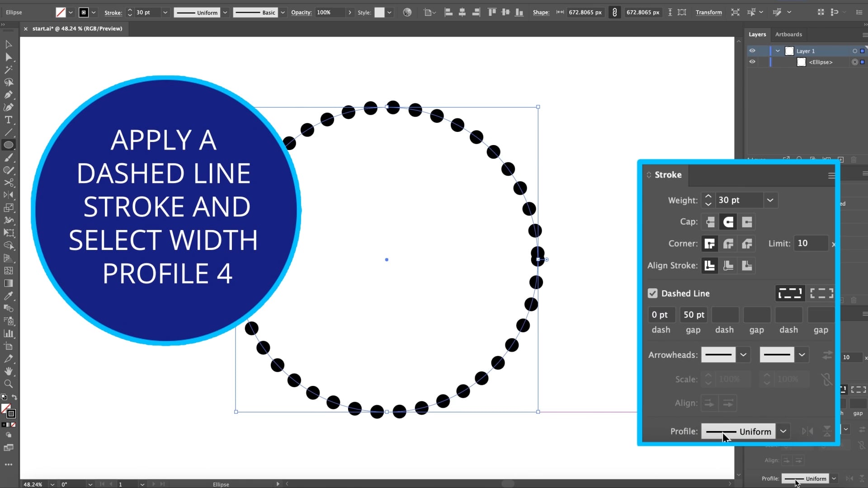Image resolution: width=868 pixels, height=488 pixels.
Task: Select the Round Join corner icon
Action: tap(728, 244)
